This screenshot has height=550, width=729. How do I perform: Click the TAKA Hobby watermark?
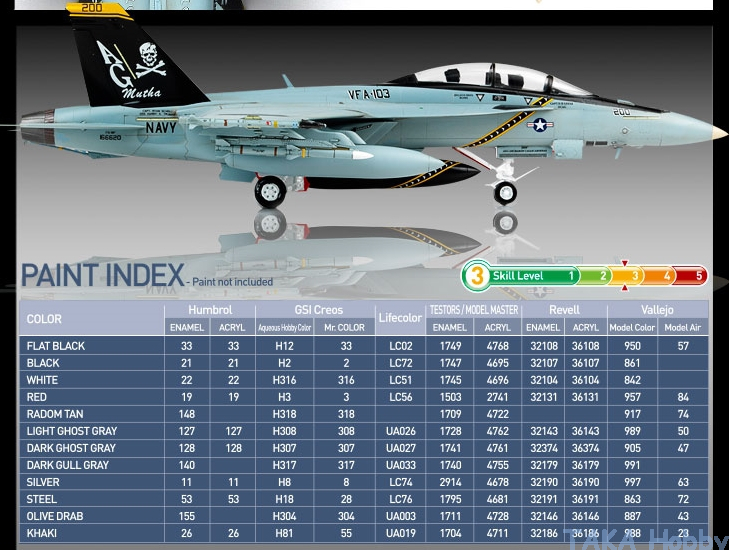tap(643, 538)
